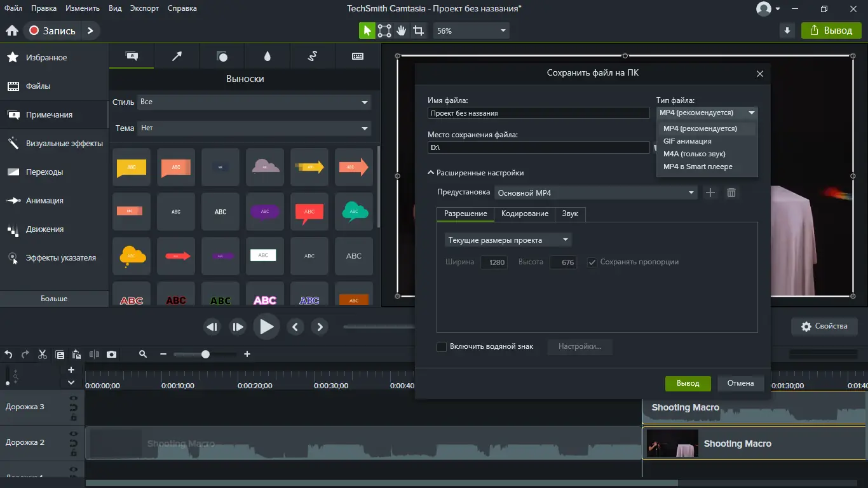Open the current project dimensions dropdown

tap(508, 240)
